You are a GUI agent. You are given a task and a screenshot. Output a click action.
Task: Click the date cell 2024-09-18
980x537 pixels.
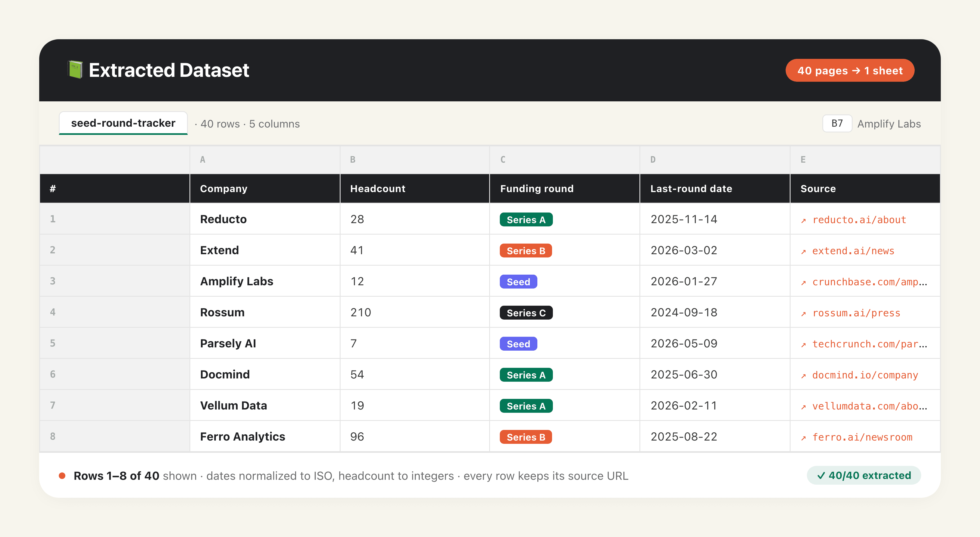[715, 312]
